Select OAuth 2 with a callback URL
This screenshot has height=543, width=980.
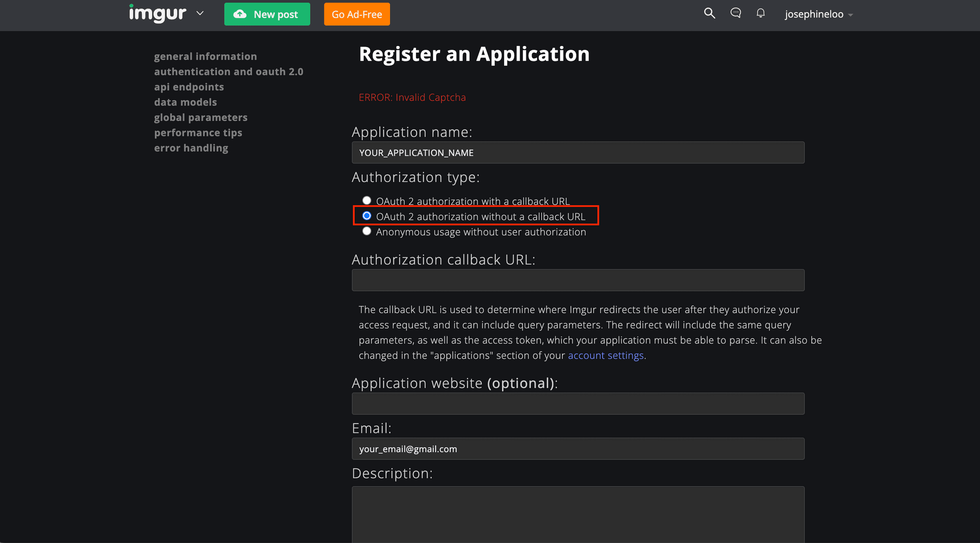tap(367, 200)
